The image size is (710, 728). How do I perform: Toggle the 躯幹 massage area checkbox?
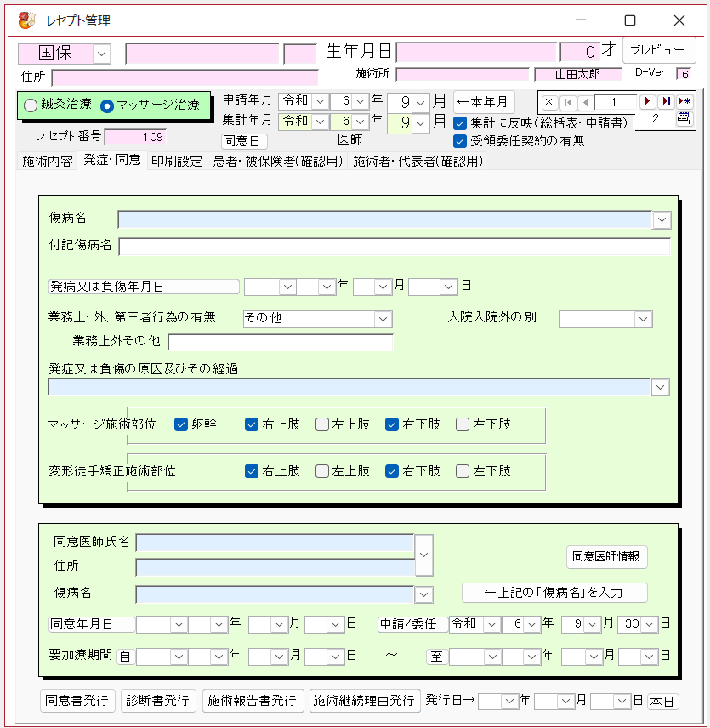pos(181,424)
